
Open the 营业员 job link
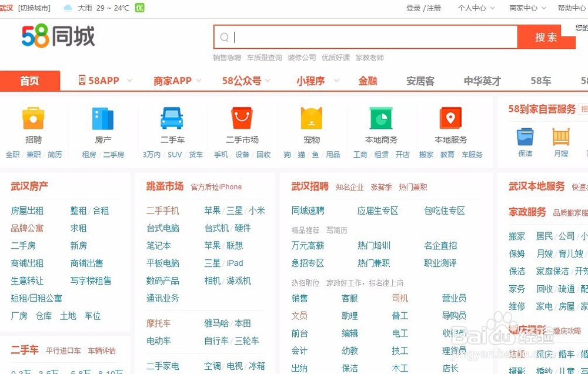coord(454,298)
